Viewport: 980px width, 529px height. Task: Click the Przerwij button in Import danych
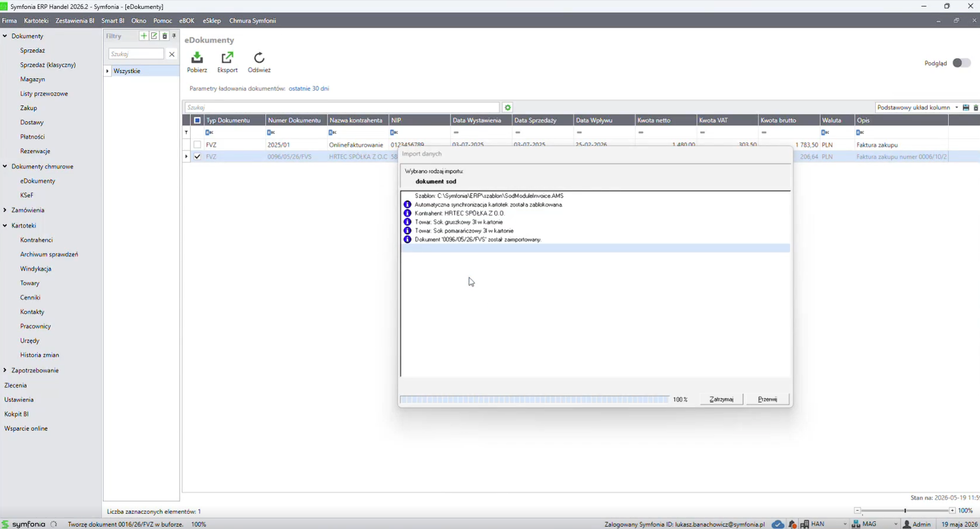(768, 399)
